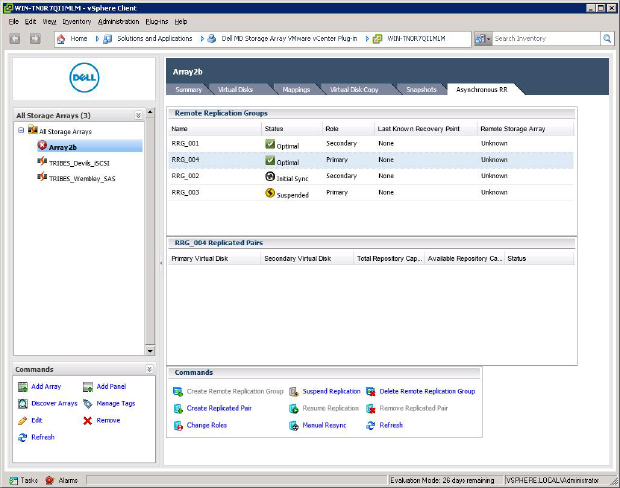
Task: Click the red Remove X icon
Action: 88,420
